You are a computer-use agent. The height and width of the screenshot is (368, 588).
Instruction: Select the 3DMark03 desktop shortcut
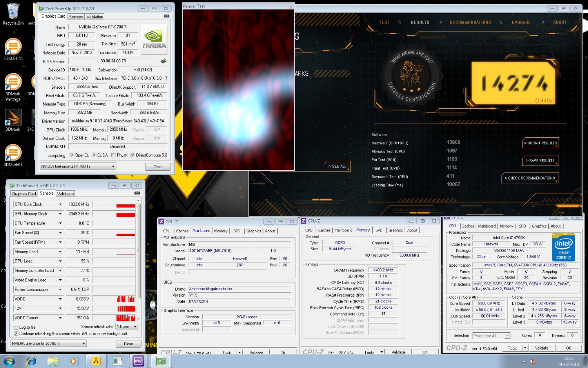13,155
